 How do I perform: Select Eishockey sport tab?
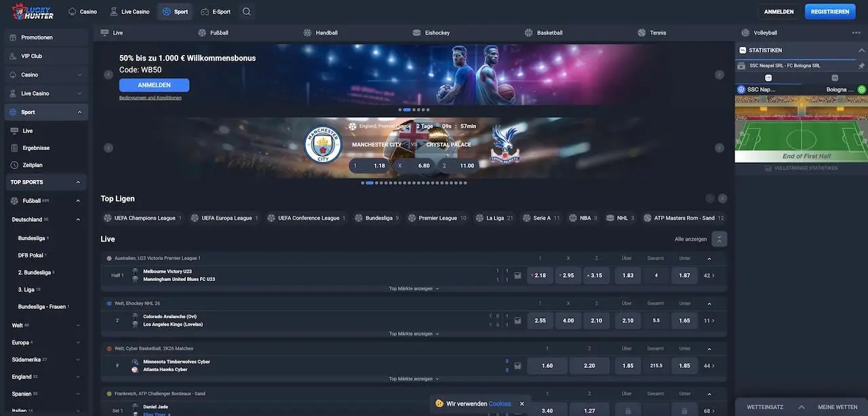(431, 33)
